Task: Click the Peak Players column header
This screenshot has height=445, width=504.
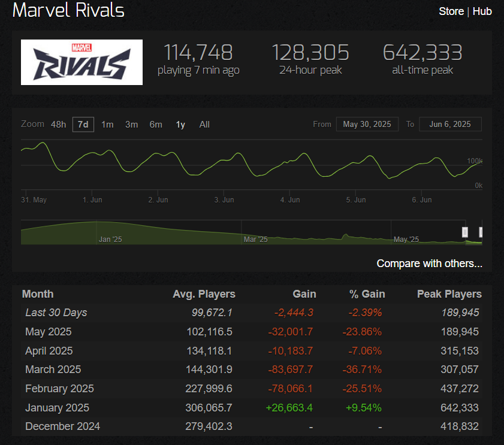Action: tap(449, 294)
